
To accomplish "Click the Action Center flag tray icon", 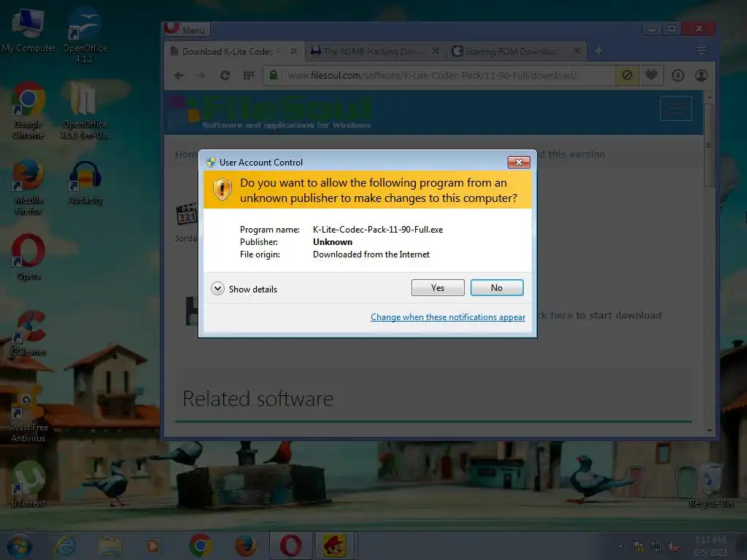I will [638, 547].
